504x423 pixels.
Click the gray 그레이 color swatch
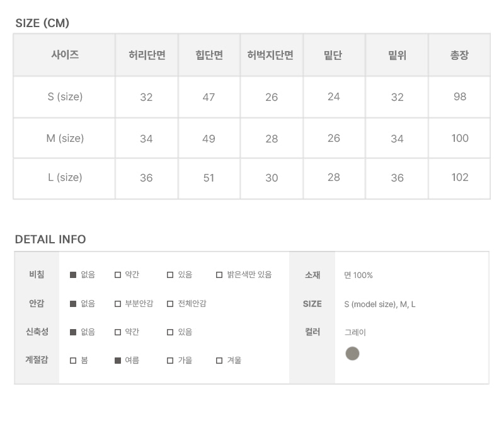[x=352, y=354]
